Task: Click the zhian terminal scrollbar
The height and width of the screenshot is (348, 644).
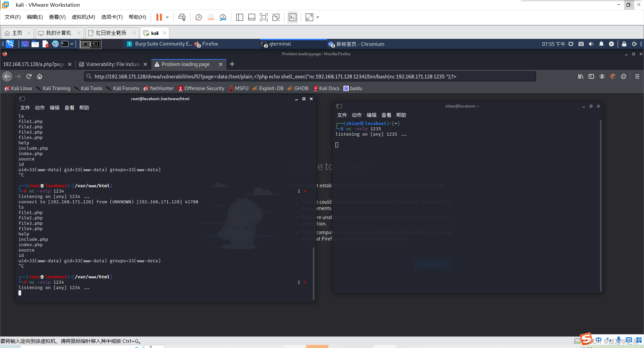Action: click(600, 205)
